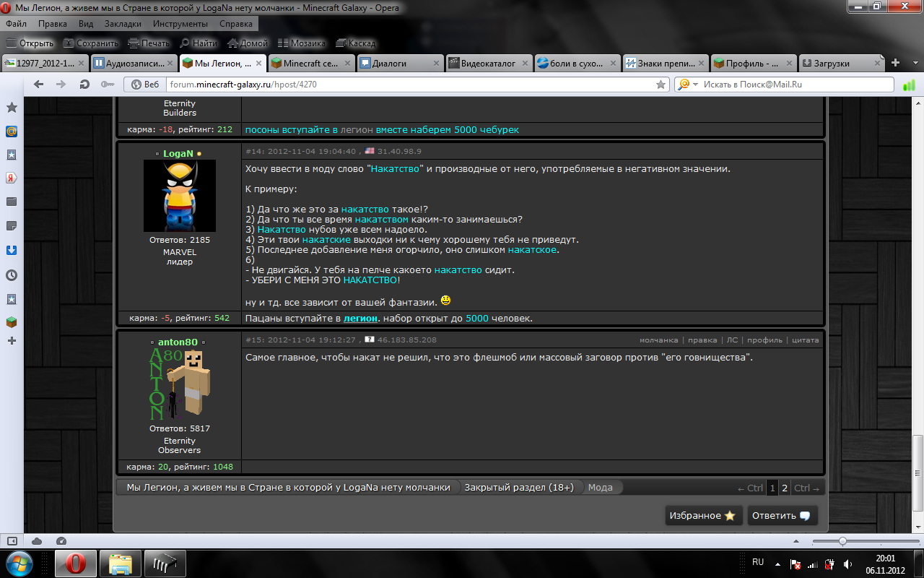The height and width of the screenshot is (578, 924).
Task: Open Windows Explorer from taskbar
Action: click(120, 564)
